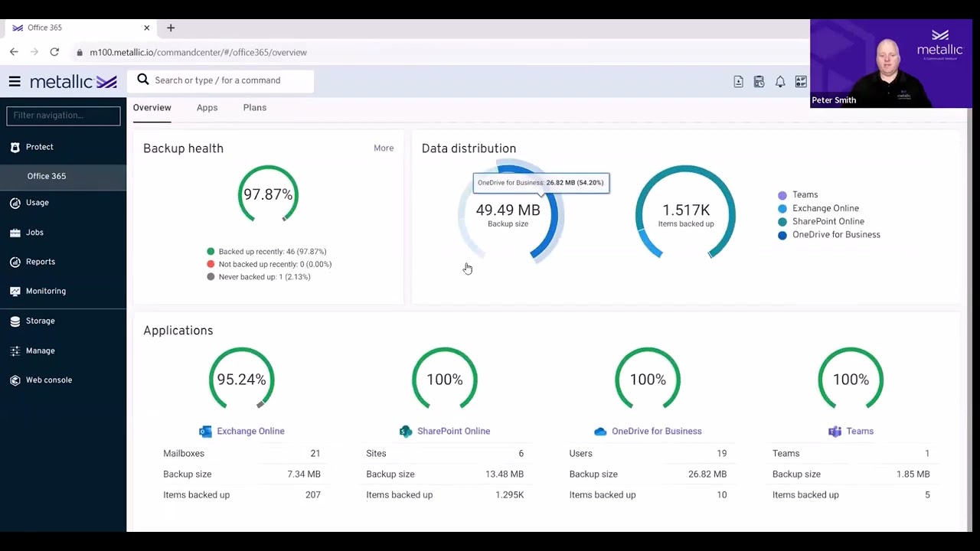The height and width of the screenshot is (551, 980).
Task: Open the alerts checklist icon in the header
Action: [801, 82]
